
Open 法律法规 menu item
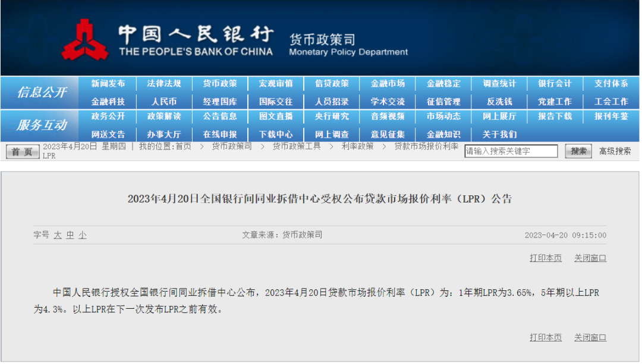point(164,84)
